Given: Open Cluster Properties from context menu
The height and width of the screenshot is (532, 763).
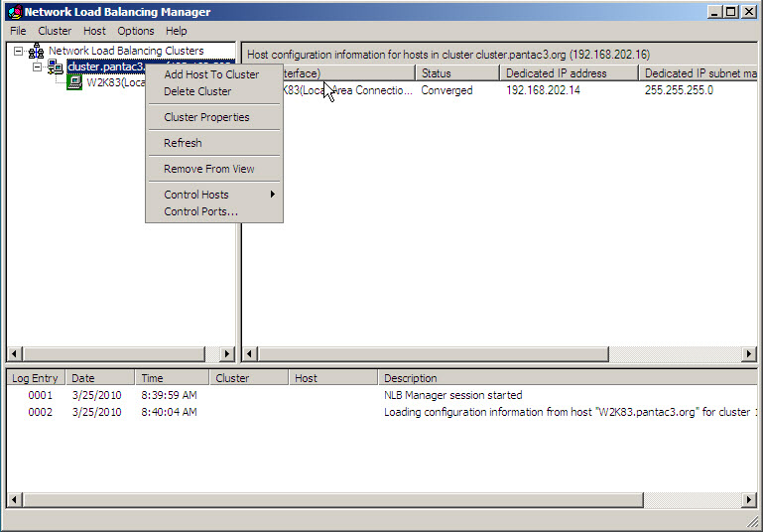Looking at the screenshot, I should click(x=214, y=117).
